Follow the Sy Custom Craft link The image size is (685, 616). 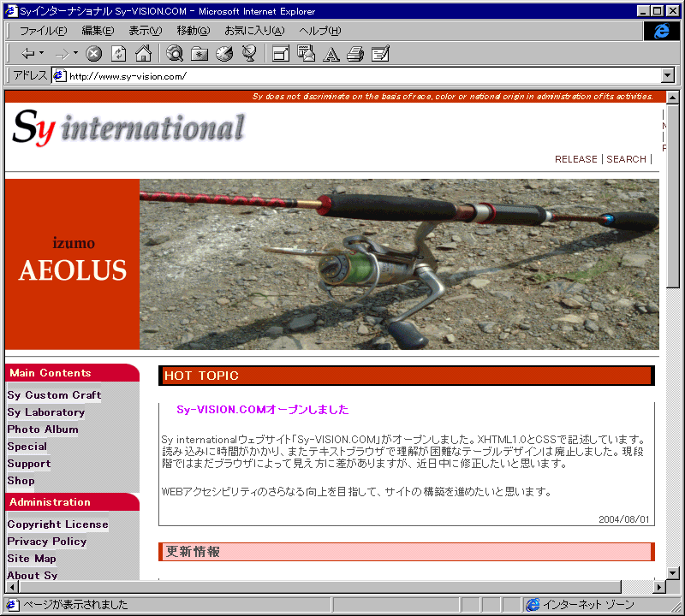tap(54, 395)
